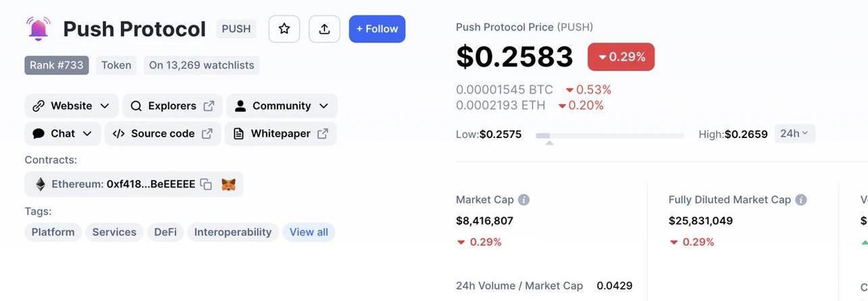Select the Interoperability tag
This screenshot has height=301, width=868.
pos(232,233)
